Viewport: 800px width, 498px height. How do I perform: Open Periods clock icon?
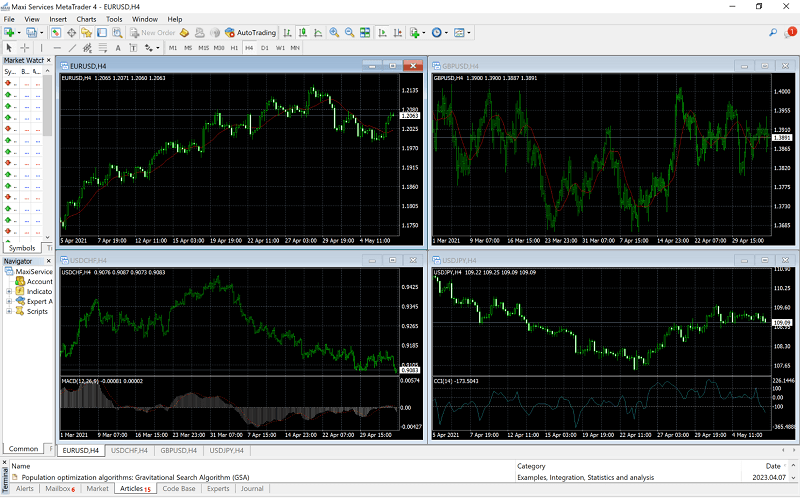(437, 33)
